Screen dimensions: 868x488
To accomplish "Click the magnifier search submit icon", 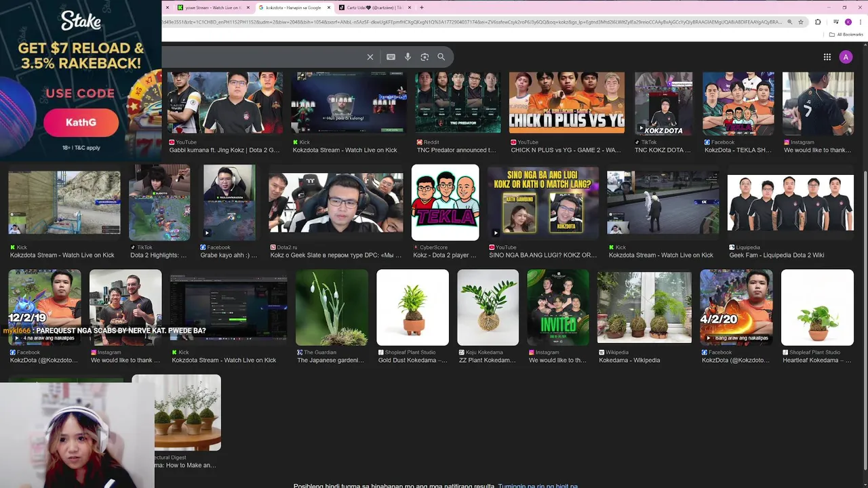I will 441,57.
